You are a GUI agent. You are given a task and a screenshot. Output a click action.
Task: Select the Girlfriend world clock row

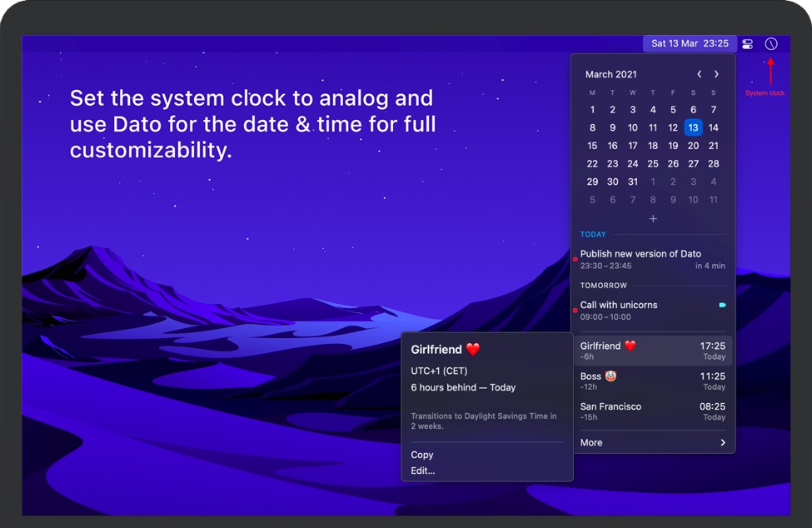(652, 351)
